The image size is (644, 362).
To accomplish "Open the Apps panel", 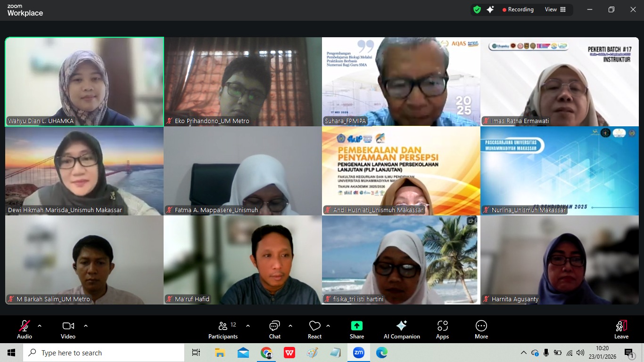I will coord(442,329).
